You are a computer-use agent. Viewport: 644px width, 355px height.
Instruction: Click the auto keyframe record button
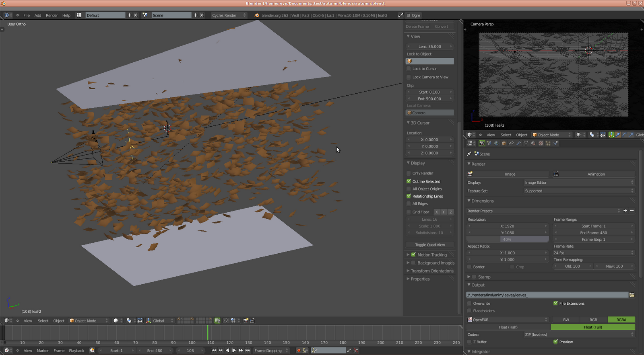pyautogui.click(x=299, y=351)
